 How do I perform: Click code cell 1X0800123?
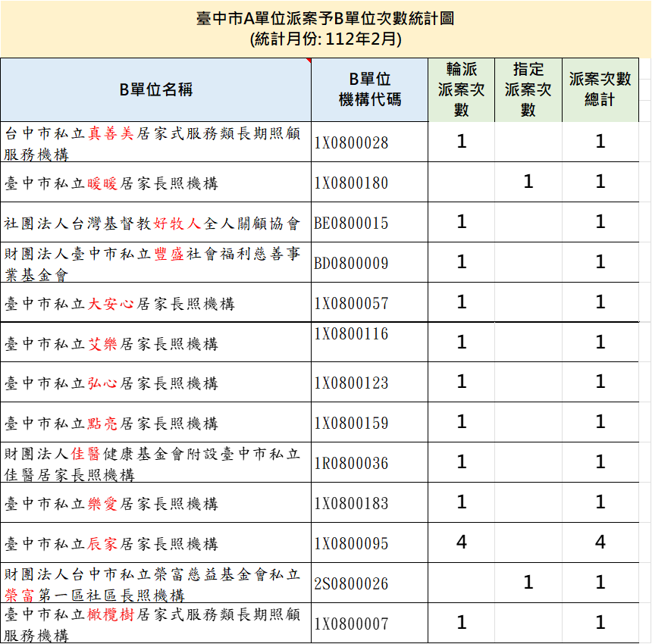point(370,383)
